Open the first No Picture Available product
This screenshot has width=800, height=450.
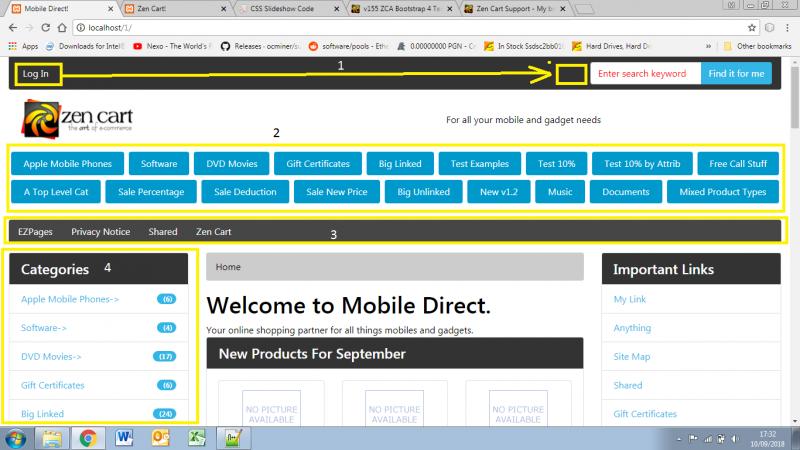(x=271, y=408)
